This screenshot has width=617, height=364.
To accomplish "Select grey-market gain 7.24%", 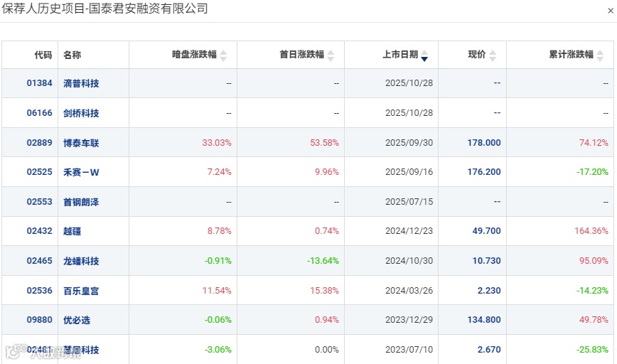I will (x=219, y=172).
